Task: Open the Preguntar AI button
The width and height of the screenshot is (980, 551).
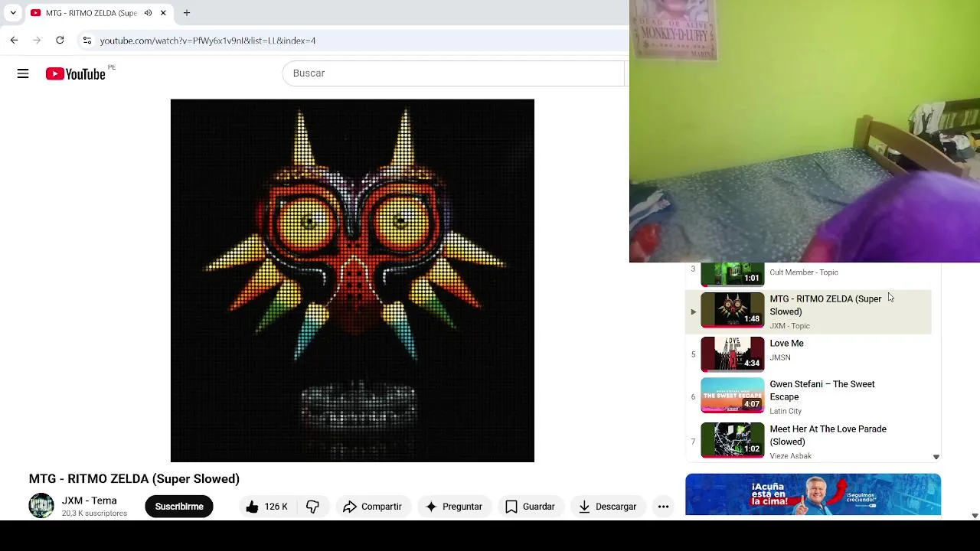Action: click(453, 507)
